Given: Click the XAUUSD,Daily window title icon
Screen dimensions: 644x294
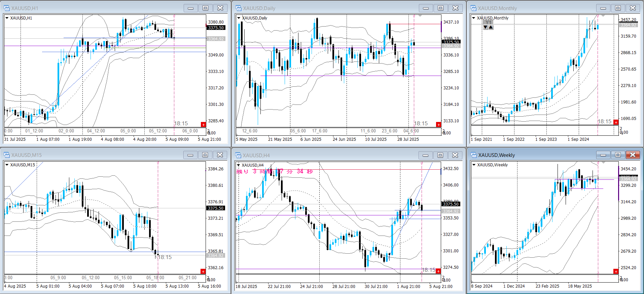Looking at the screenshot, I should (x=239, y=8).
